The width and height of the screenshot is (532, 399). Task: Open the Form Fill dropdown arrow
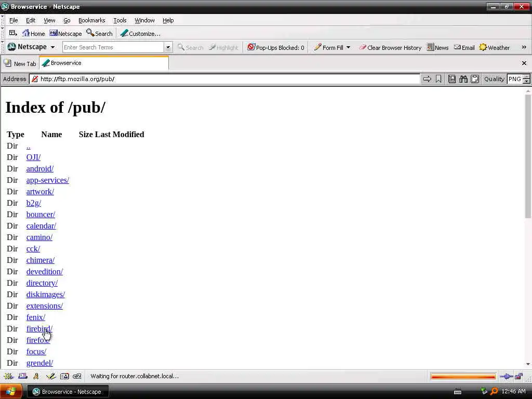click(349, 47)
